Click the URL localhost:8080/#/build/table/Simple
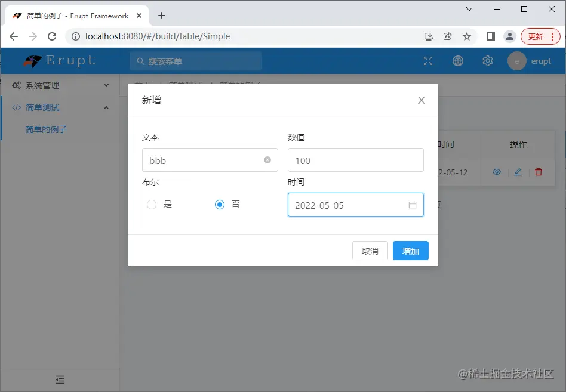Viewport: 566px width, 392px height. pyautogui.click(x=158, y=36)
